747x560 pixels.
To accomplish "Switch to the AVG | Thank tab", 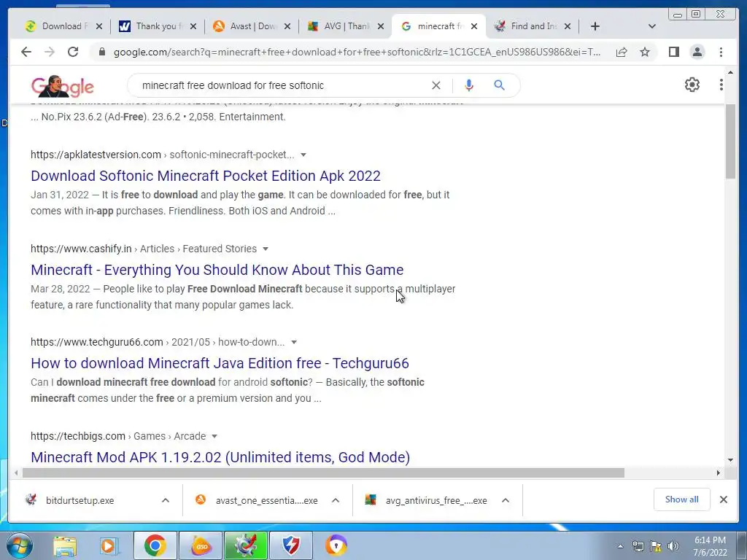I will click(x=339, y=26).
